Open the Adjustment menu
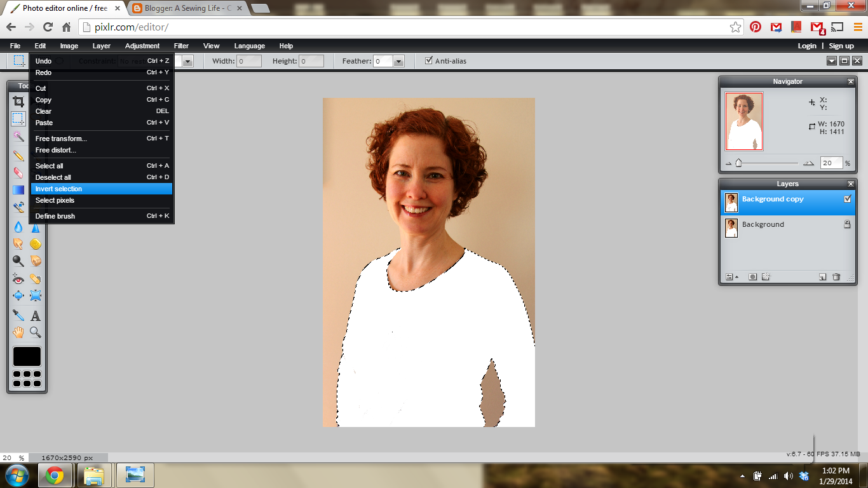 142,46
